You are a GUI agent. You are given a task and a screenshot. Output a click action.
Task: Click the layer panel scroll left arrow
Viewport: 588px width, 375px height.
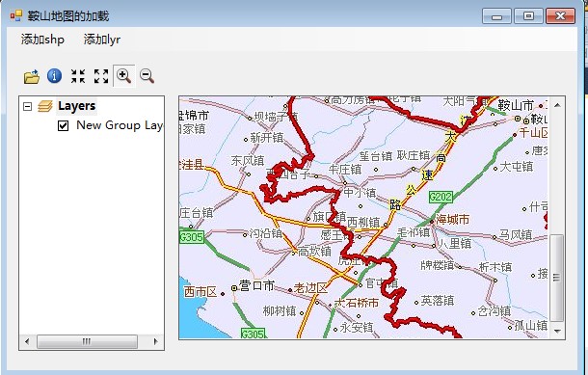click(27, 341)
